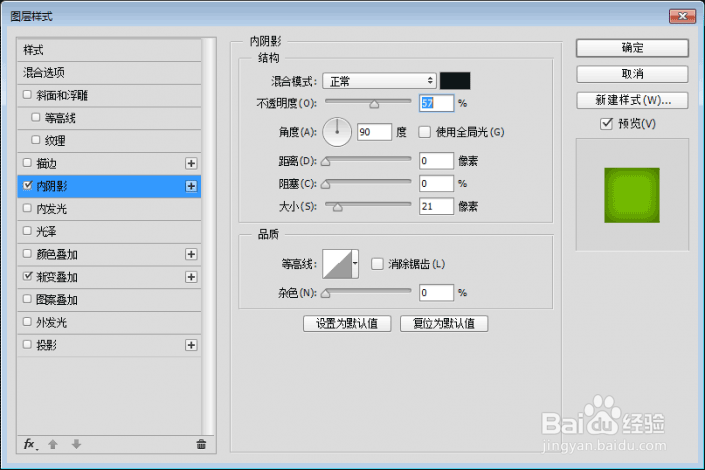Click the 距离 value field
Screen dimensions: 705x470
[x=437, y=161]
